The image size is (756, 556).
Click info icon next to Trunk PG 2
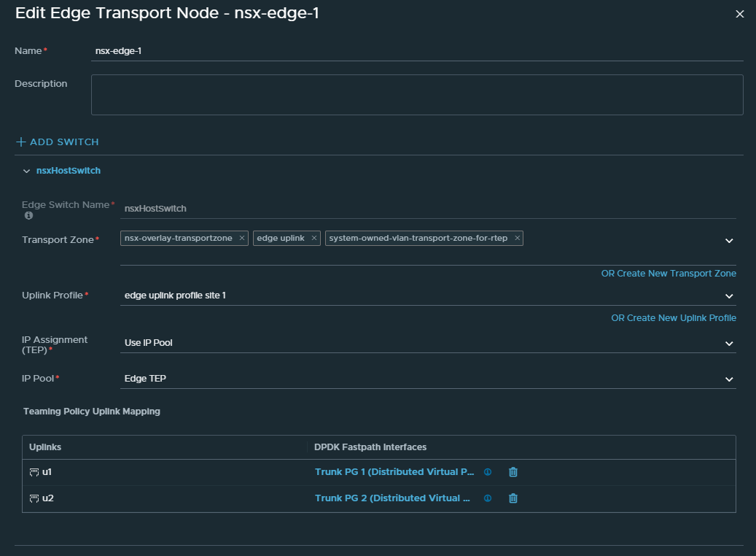click(488, 498)
